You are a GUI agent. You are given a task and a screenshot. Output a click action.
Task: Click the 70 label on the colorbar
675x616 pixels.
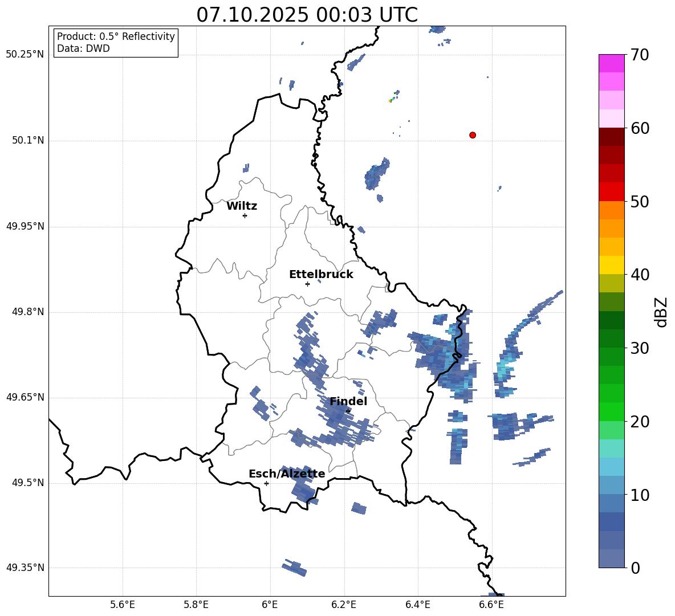tap(639, 55)
